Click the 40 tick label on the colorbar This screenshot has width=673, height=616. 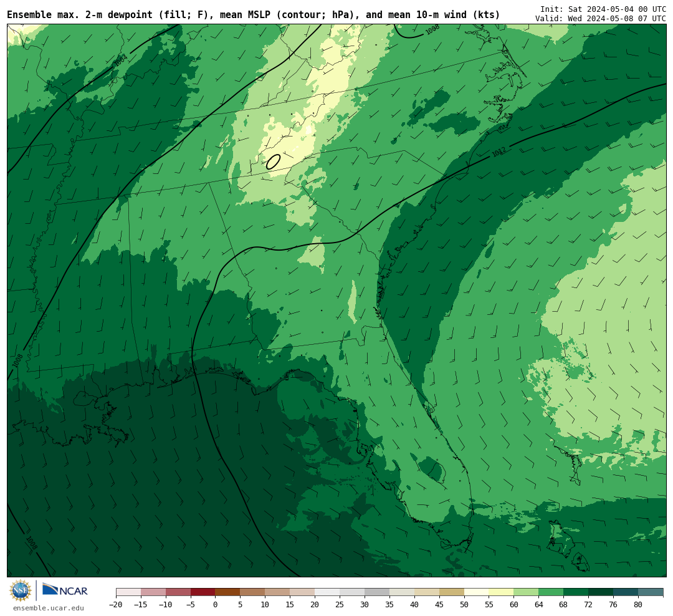tap(414, 604)
